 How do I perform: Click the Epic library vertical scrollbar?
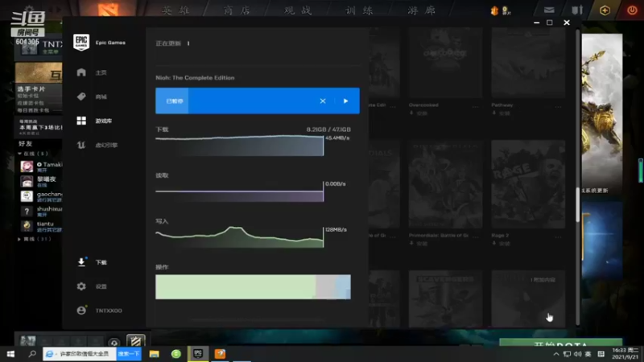coord(577,205)
